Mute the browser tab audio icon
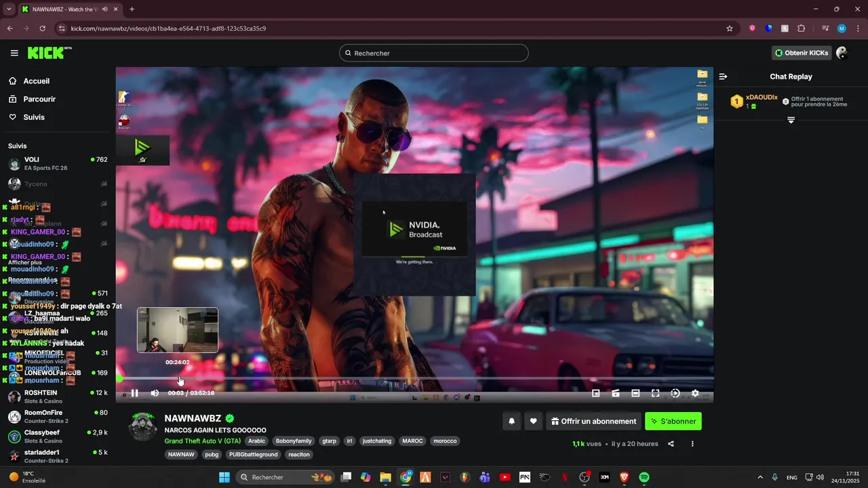This screenshot has height=488, width=868. click(x=104, y=9)
